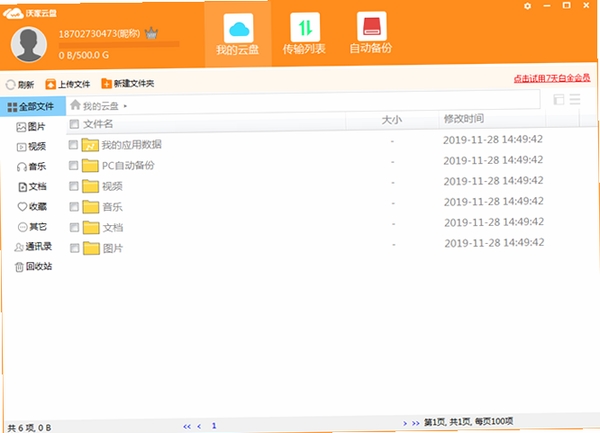600x433 pixels.
Task: Open the 点击试用7天白金会员 trial link
Action: 551,78
